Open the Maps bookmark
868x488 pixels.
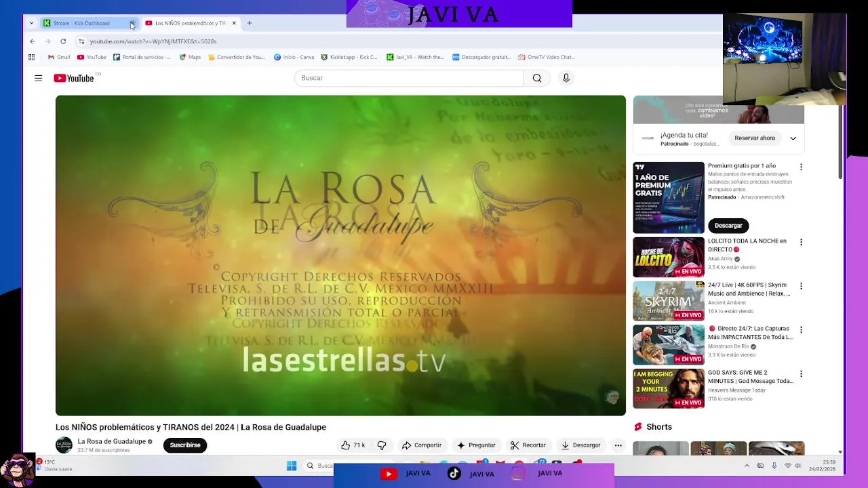190,57
